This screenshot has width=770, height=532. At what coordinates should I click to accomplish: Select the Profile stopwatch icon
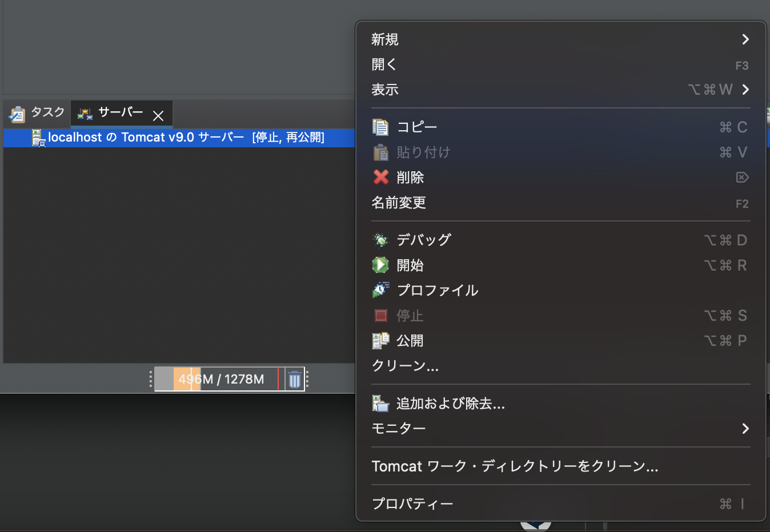coord(380,290)
